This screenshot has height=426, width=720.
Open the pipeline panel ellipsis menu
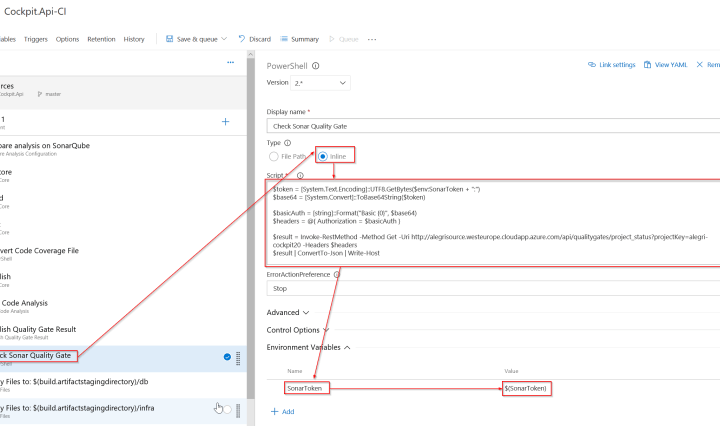230,62
